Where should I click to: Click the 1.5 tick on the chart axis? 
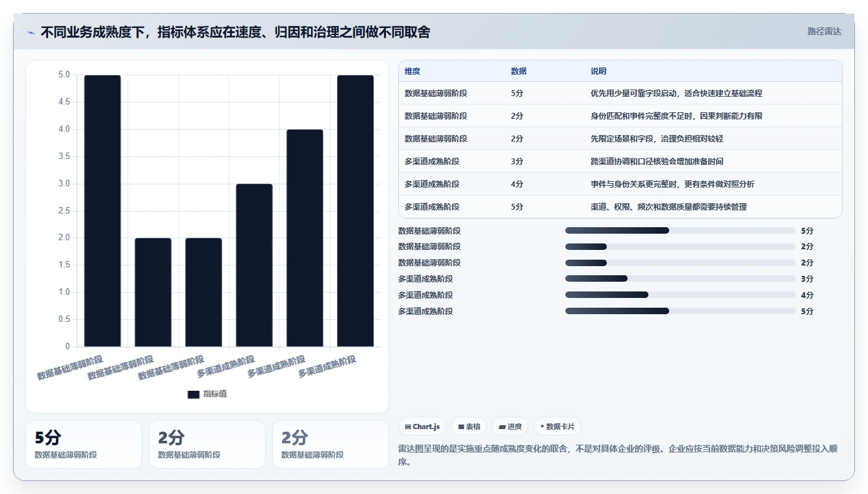(x=64, y=265)
